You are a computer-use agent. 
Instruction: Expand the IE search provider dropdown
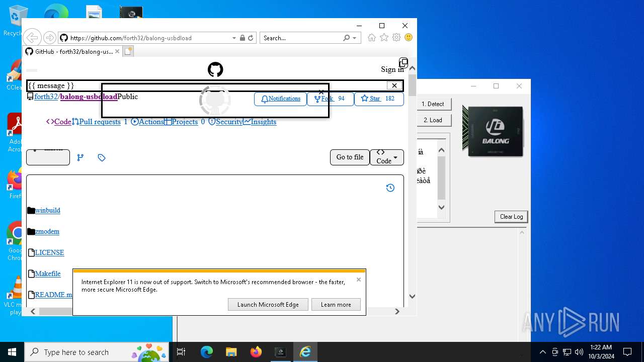355,38
